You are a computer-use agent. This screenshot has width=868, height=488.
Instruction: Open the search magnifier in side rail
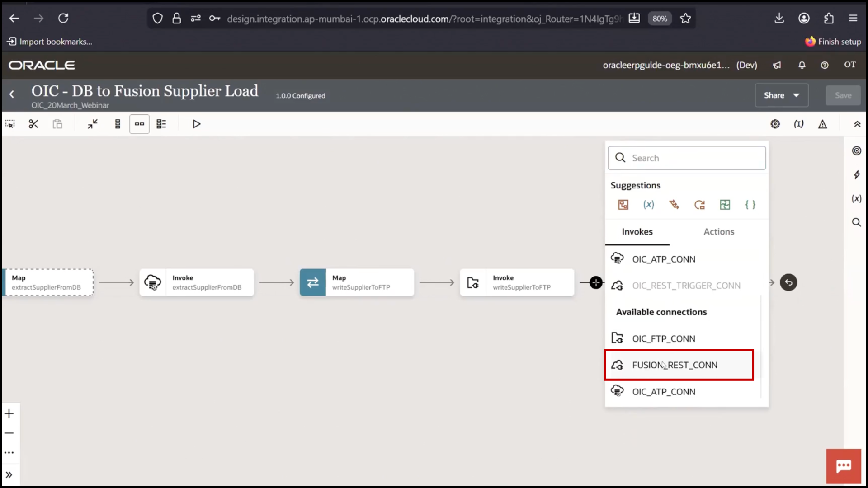tap(856, 222)
